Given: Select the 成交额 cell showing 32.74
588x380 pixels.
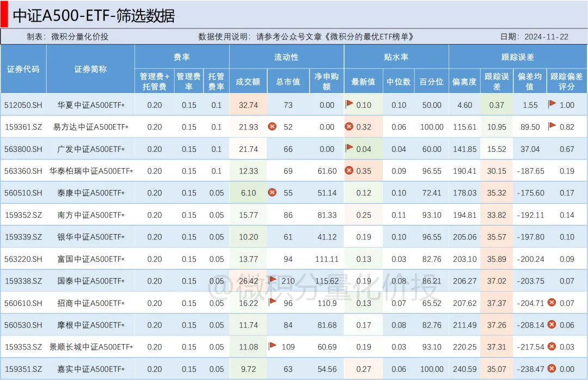Looking at the screenshot, I should tap(248, 105).
